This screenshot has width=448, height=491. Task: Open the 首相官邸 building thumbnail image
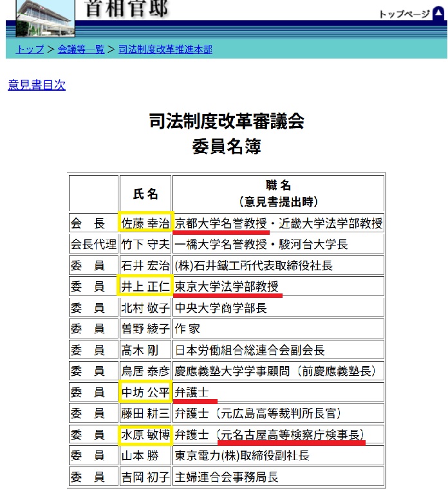coord(46,18)
